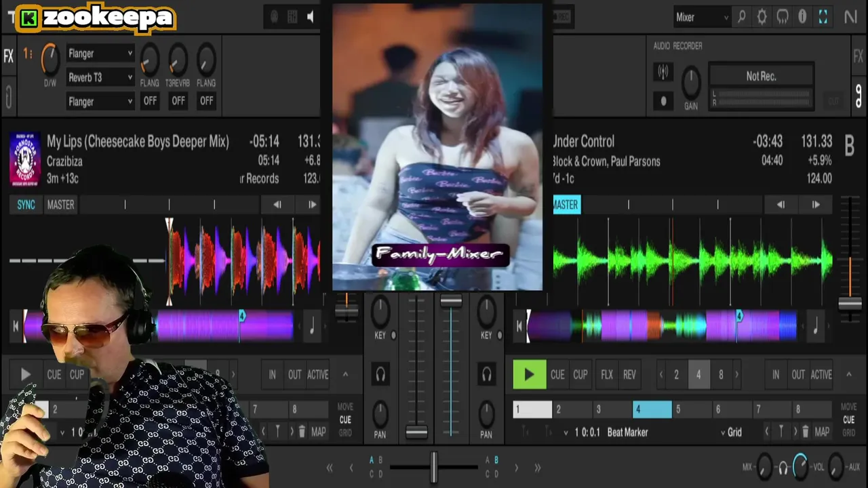Open the Mixer layout dropdown
This screenshot has width=868, height=488.
pyautogui.click(x=702, y=17)
